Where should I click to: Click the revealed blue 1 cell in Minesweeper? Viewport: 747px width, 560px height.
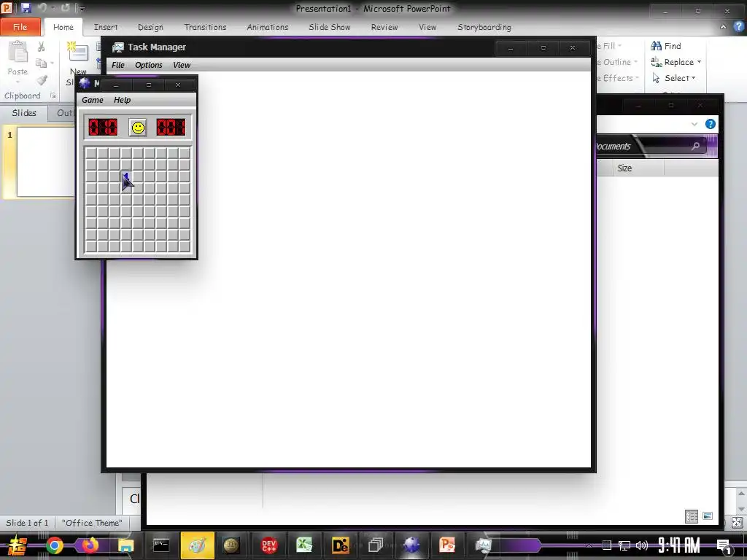pos(125,176)
